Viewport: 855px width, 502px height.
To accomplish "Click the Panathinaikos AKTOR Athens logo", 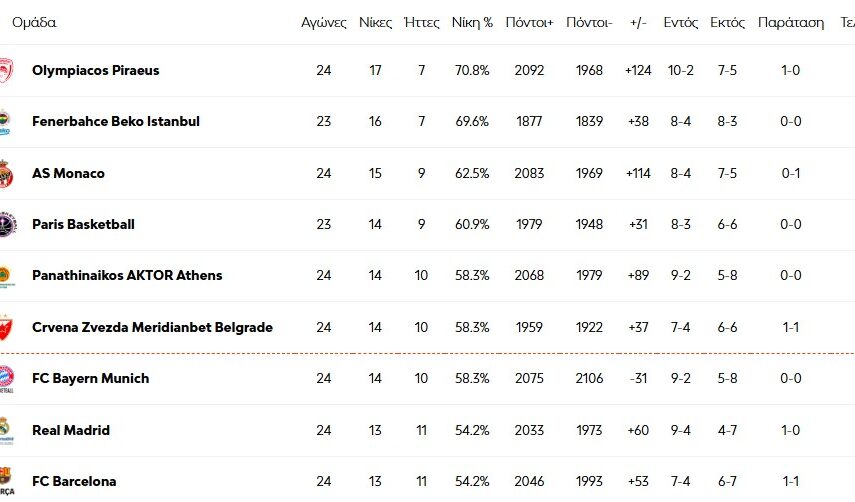I will [6, 276].
